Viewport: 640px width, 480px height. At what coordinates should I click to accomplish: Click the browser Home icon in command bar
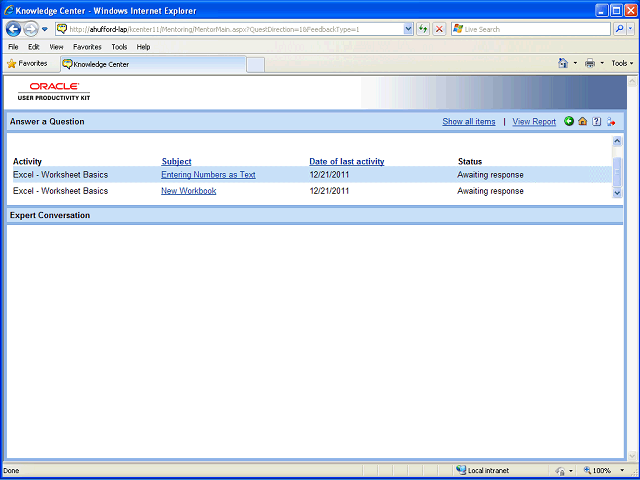563,63
